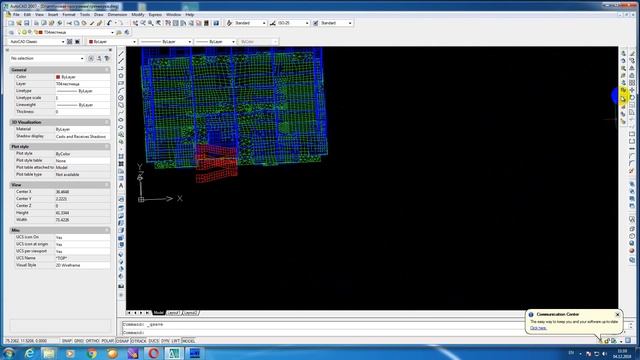Open Layer Properties Manager icon
This screenshot has width=640, height=360.
[x=11, y=32]
